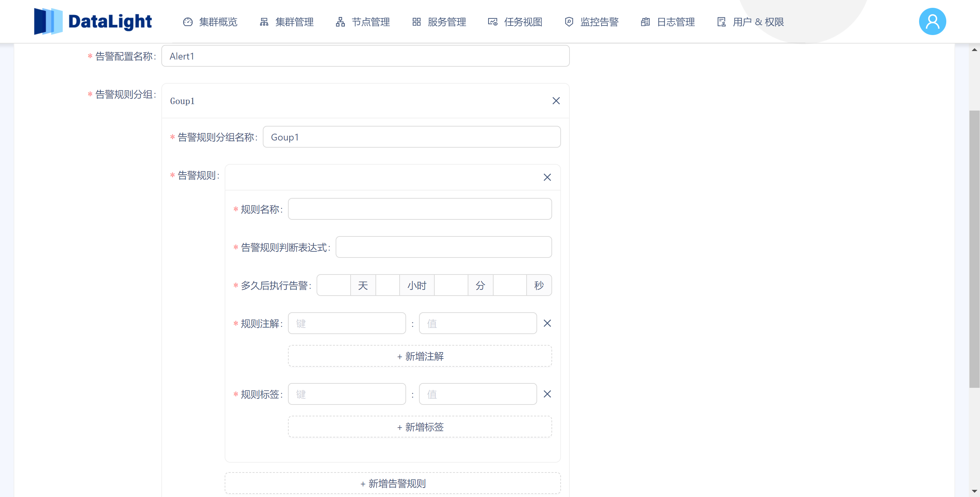The width and height of the screenshot is (980, 497).
Task: Remove the Goup1 alert rule group
Action: (556, 101)
